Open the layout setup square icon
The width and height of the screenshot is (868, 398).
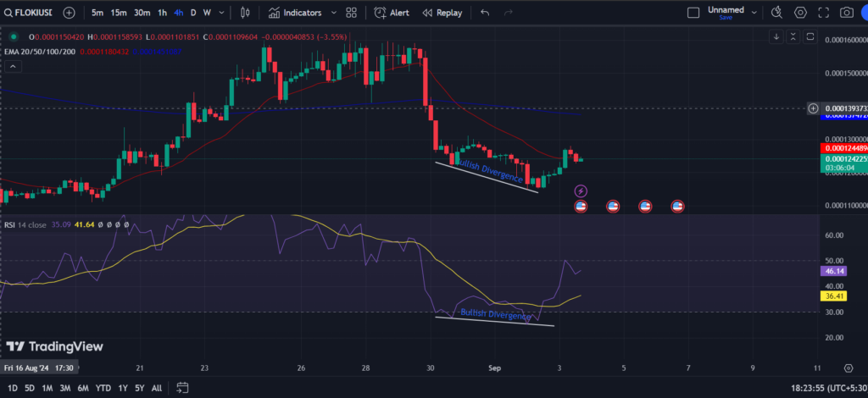(x=693, y=12)
